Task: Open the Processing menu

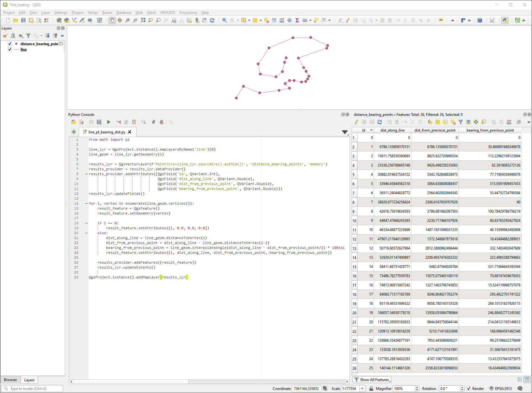Action: 188,13
